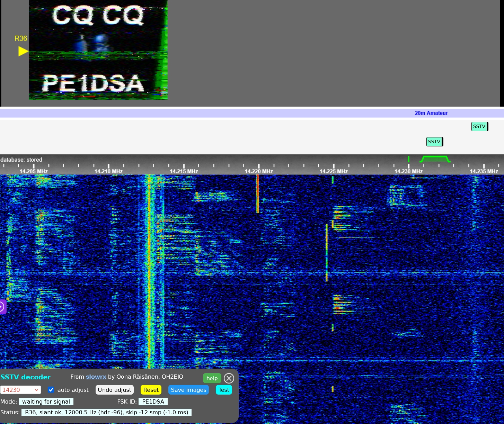This screenshot has height=424, width=504.
Task: Click the 20m Amateur band label
Action: (431, 113)
